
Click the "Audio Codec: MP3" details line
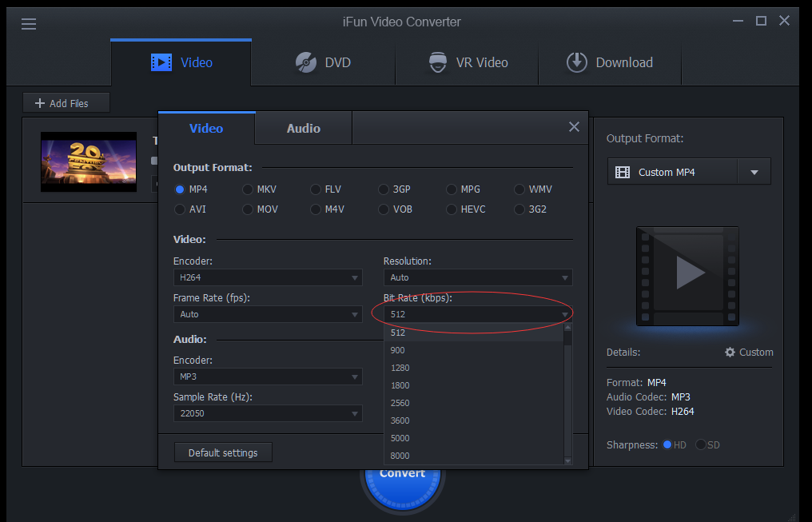[x=648, y=397]
